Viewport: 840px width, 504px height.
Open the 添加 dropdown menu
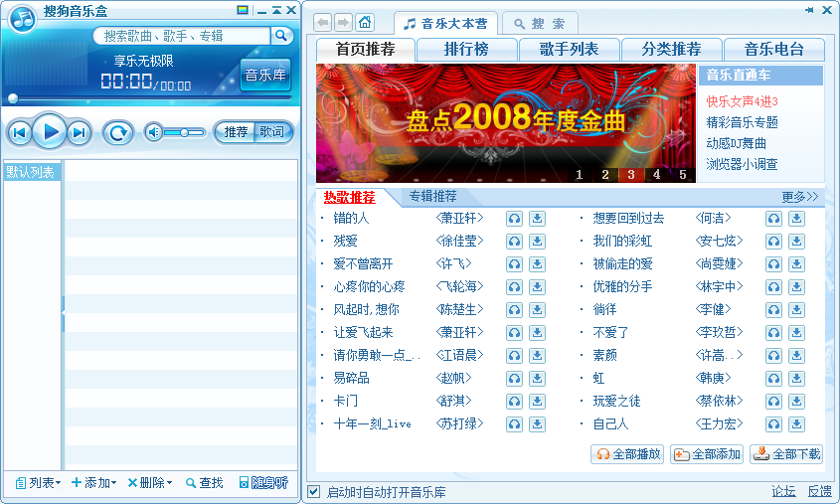(x=93, y=483)
